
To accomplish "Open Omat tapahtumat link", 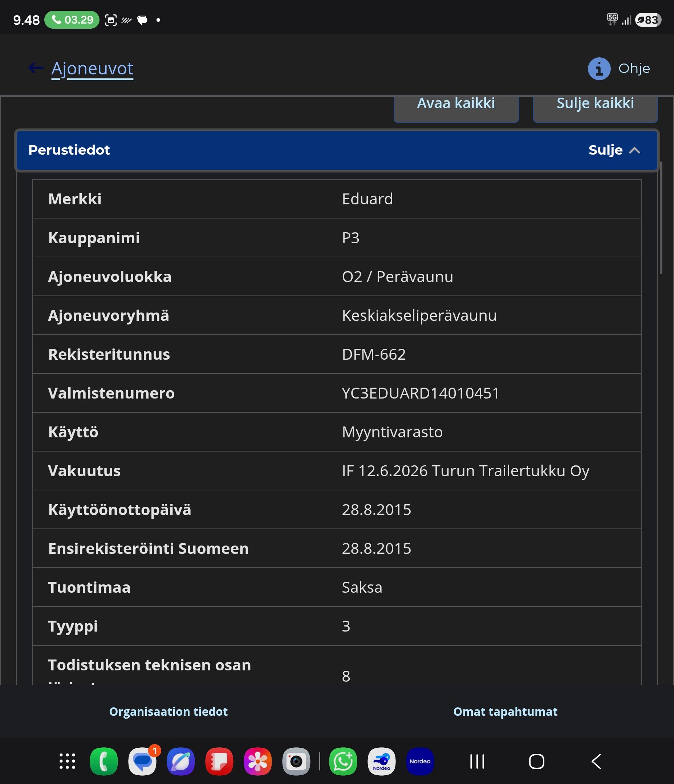I will pos(505,712).
